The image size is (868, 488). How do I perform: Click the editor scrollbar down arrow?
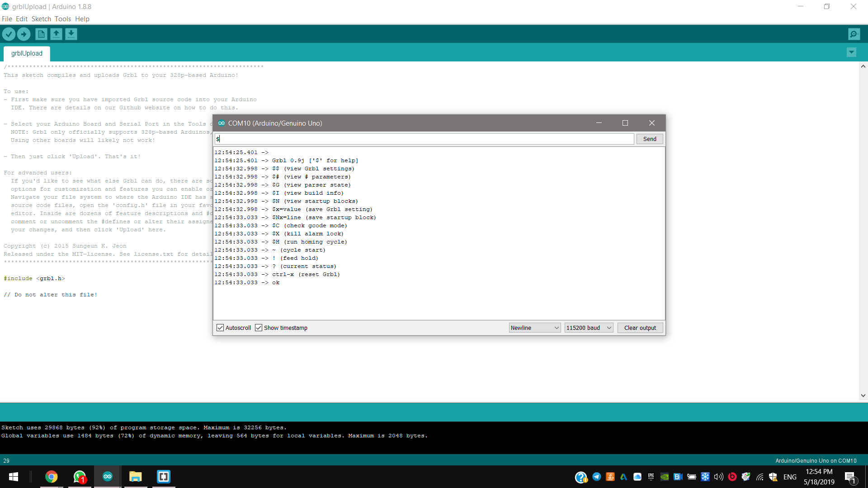(863, 395)
